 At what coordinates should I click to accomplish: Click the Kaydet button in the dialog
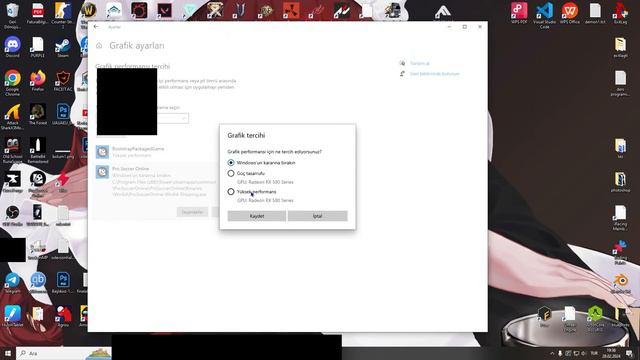click(257, 216)
